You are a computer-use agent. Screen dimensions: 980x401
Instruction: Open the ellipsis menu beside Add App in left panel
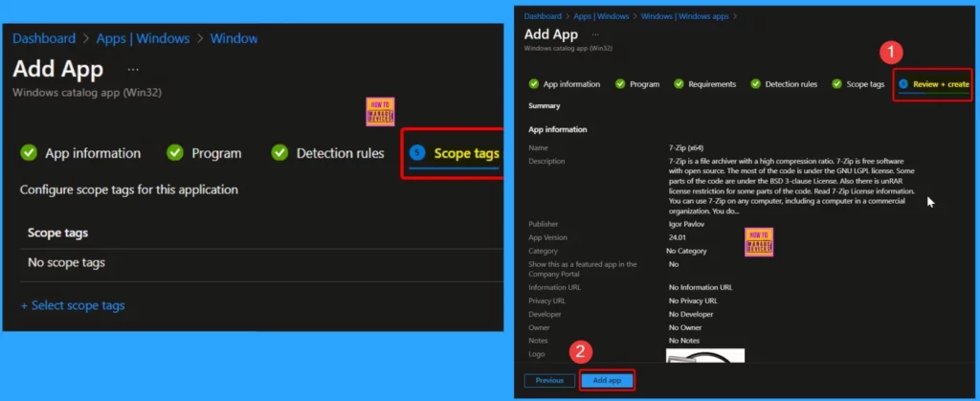(133, 69)
